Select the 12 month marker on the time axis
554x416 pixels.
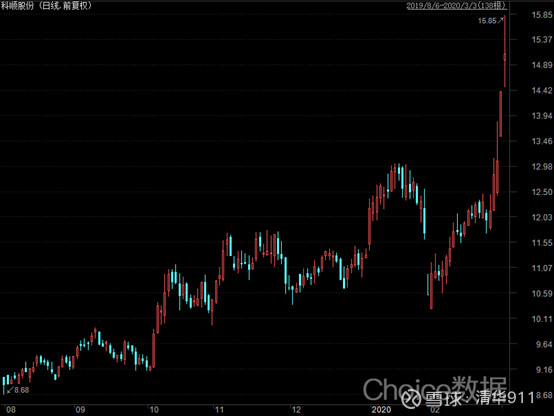[x=296, y=410]
